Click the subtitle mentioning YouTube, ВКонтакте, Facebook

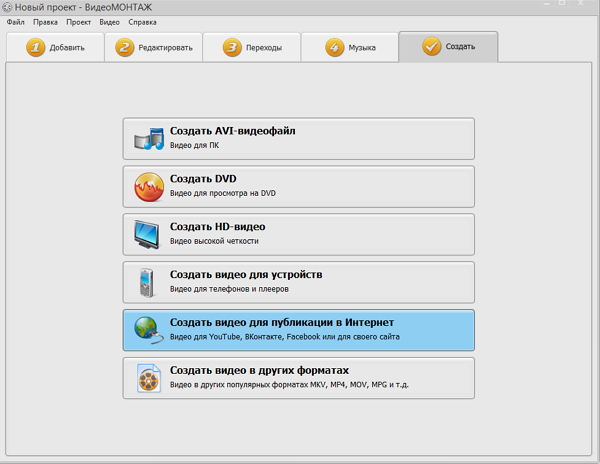click(x=285, y=337)
